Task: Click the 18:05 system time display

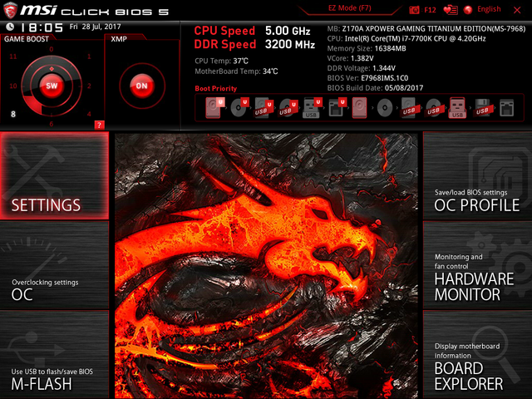Action: (x=42, y=27)
